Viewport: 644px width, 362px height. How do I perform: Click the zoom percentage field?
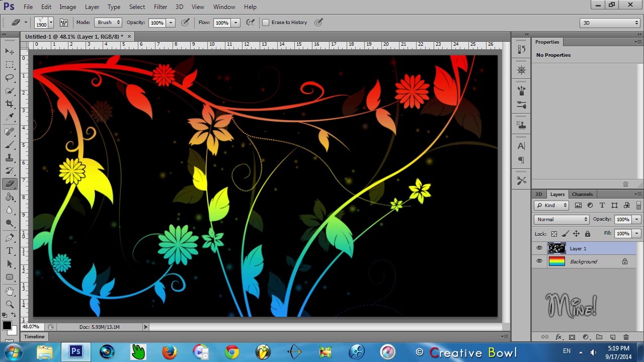tap(31, 327)
